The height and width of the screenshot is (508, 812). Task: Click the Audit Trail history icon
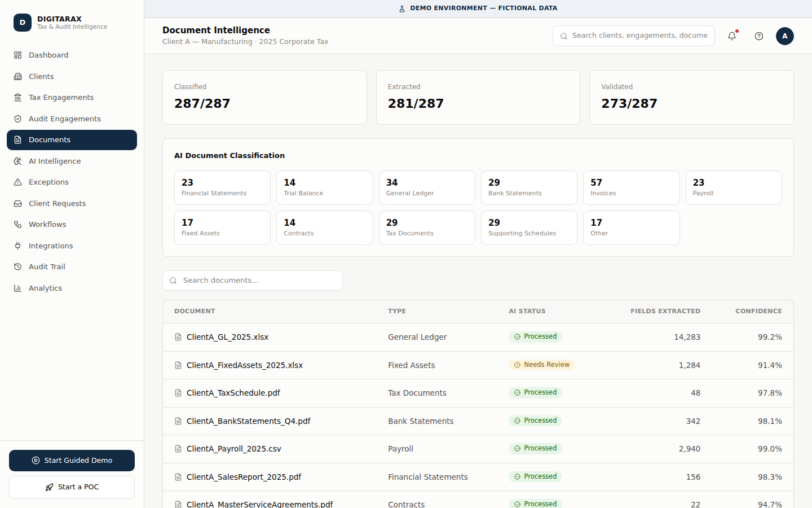tap(17, 267)
